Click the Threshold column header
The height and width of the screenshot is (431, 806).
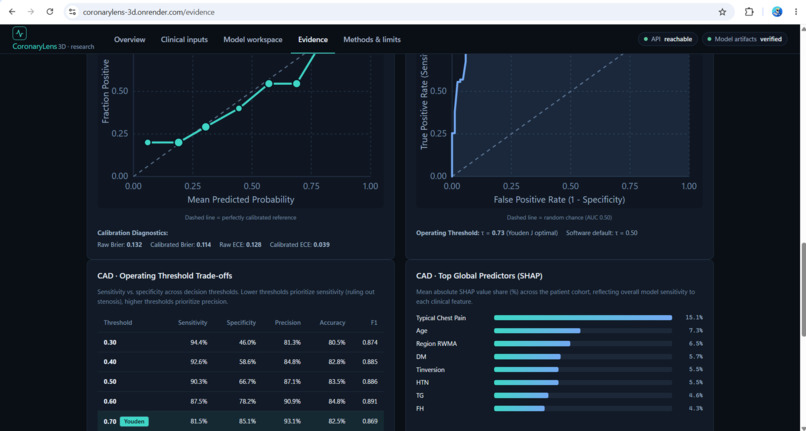(x=118, y=323)
